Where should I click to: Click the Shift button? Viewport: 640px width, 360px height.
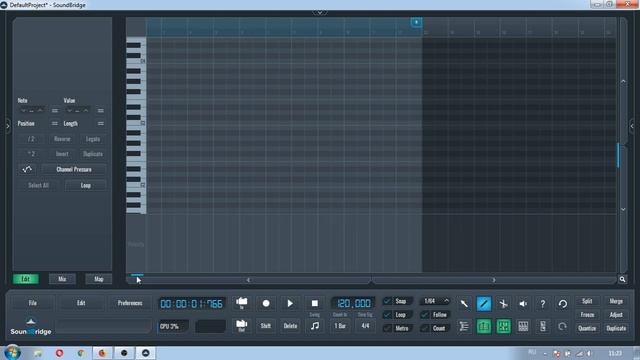[x=266, y=326]
